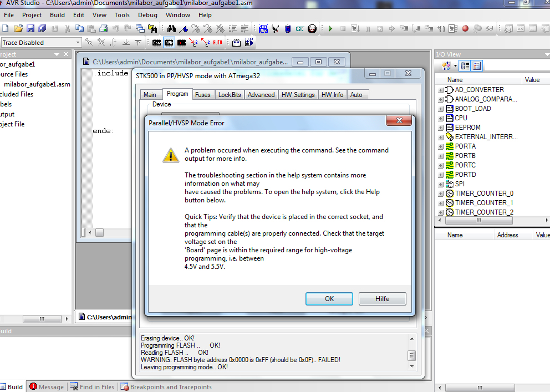The width and height of the screenshot is (550, 392).
Task: Click output log scrollbar up arrow
Action: pos(412,339)
